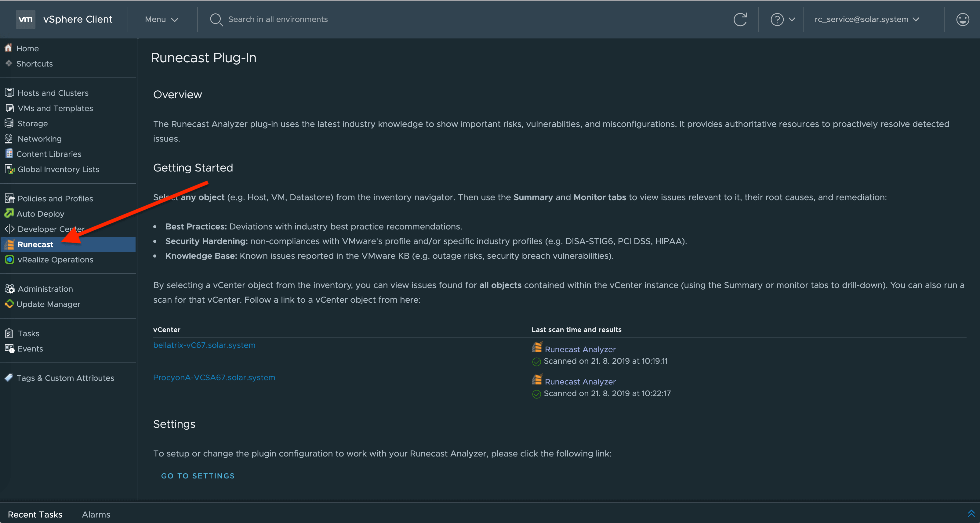Open Content Libraries from sidebar

tap(49, 154)
